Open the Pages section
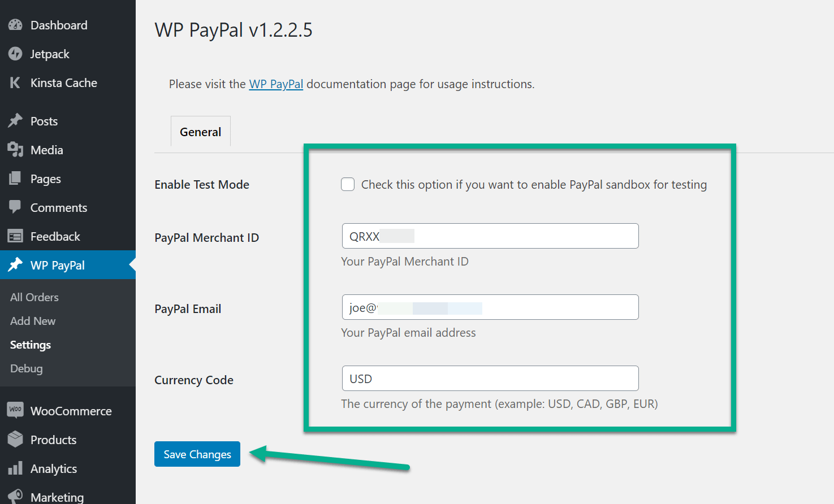834x504 pixels. point(45,179)
